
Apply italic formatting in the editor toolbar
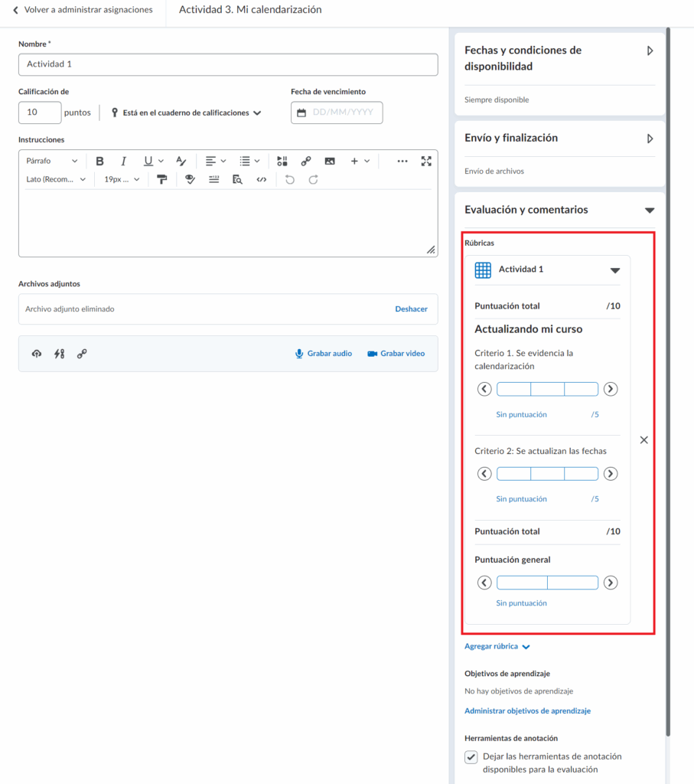(x=123, y=162)
